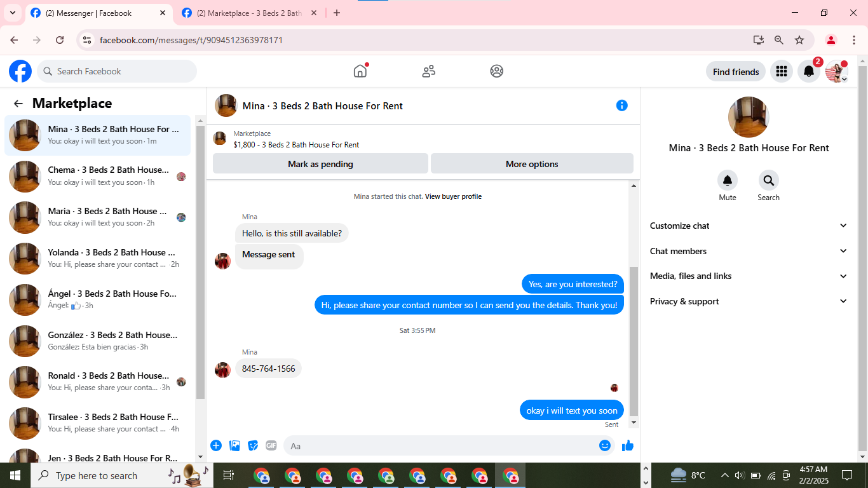Image resolution: width=868 pixels, height=488 pixels.
Task: Click the Search Facebook field
Action: point(117,71)
